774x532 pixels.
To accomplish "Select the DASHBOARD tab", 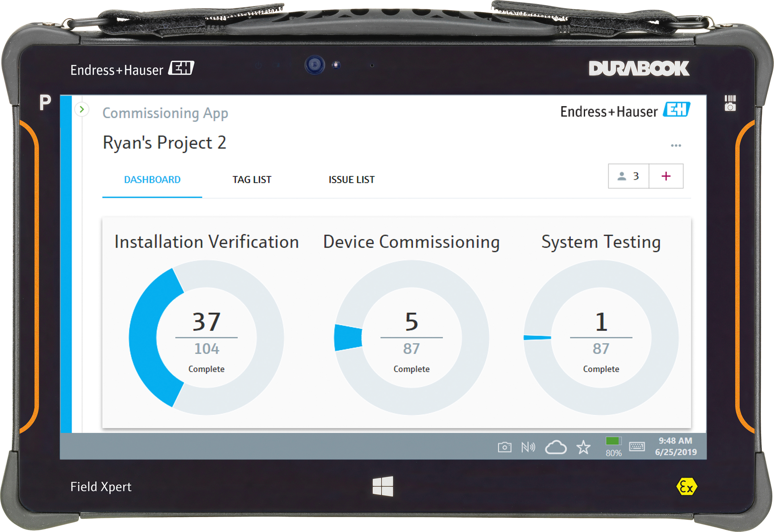I will point(152,179).
